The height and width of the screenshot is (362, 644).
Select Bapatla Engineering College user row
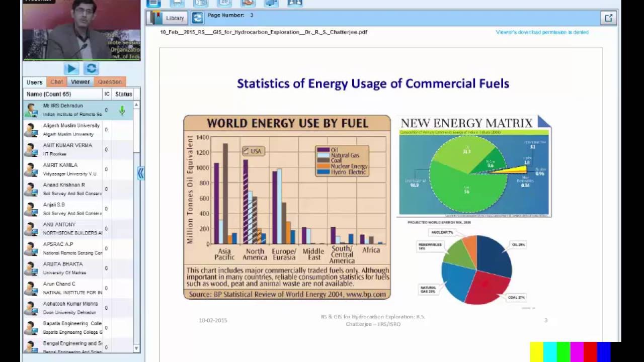tap(78, 328)
